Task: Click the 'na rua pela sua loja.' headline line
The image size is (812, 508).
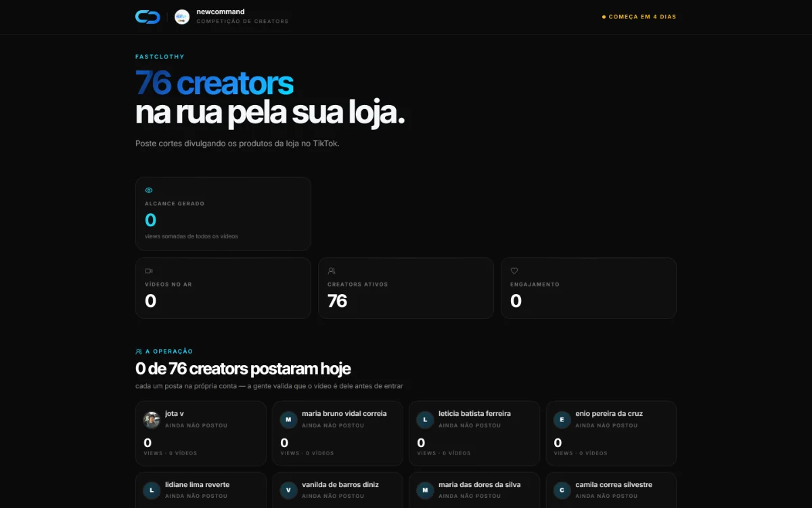Action: [270, 113]
